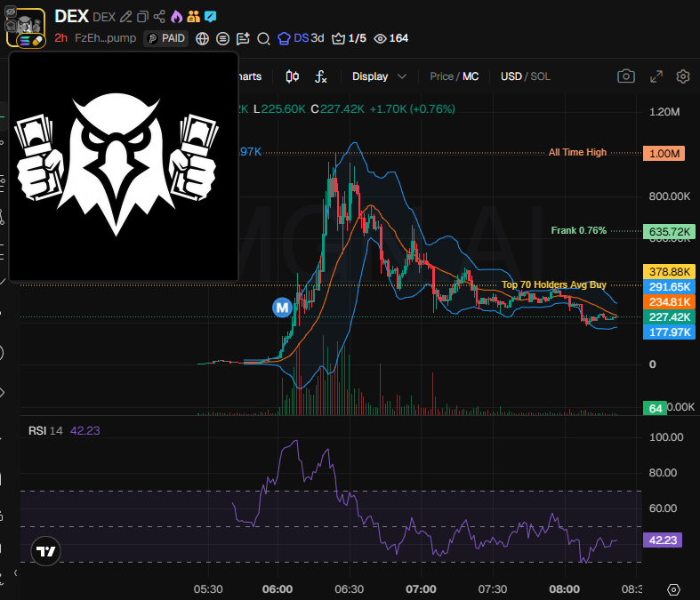Viewport: 700px width, 600px height.
Task: Open the AI chat sparkle icon
Action: [x=243, y=39]
